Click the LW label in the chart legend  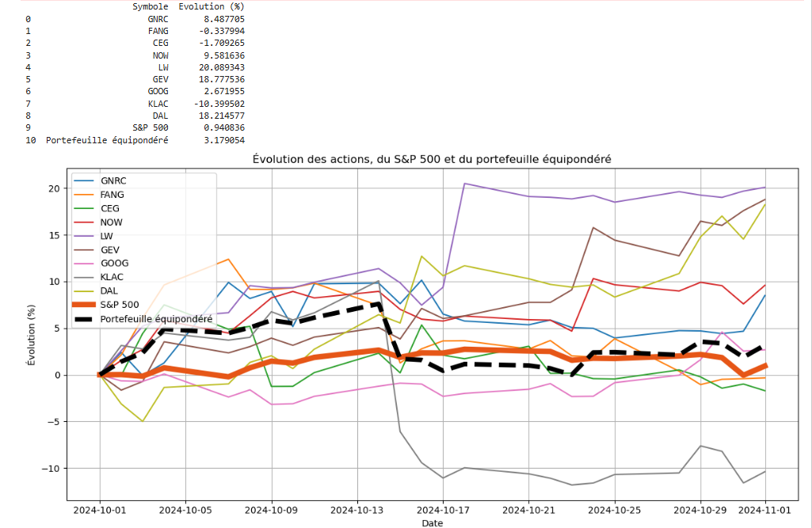(107, 236)
